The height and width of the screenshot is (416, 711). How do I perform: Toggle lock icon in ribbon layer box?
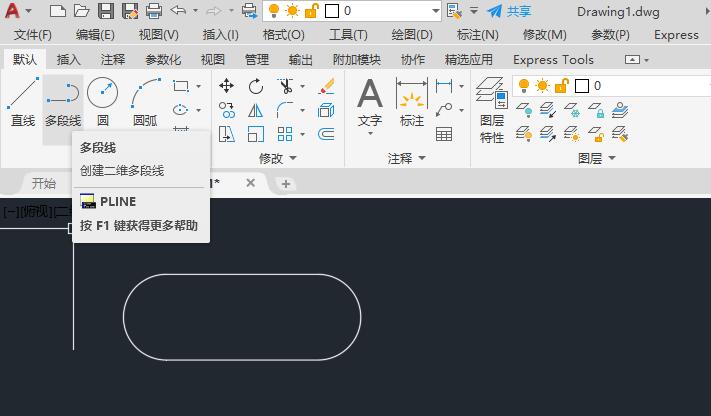pos(562,85)
